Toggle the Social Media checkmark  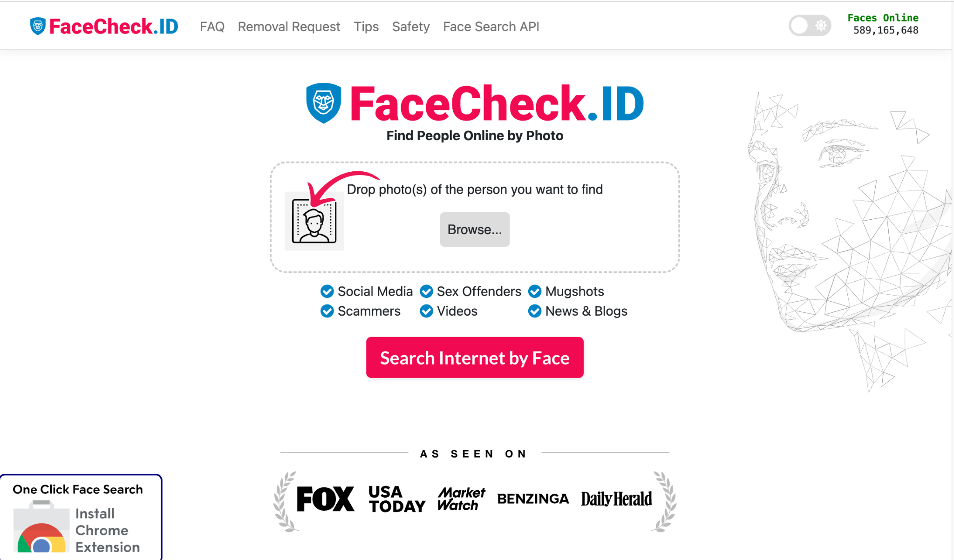(x=327, y=291)
